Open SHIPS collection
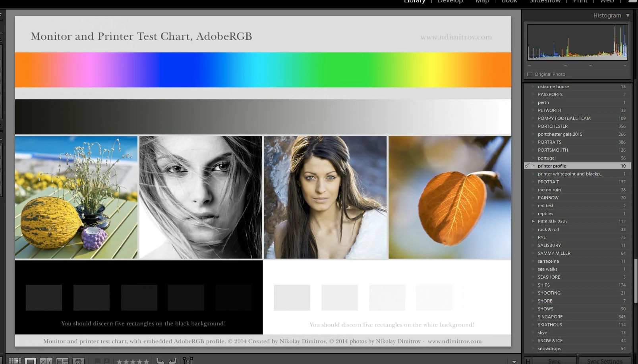Image resolution: width=638 pixels, height=364 pixels. point(577,285)
